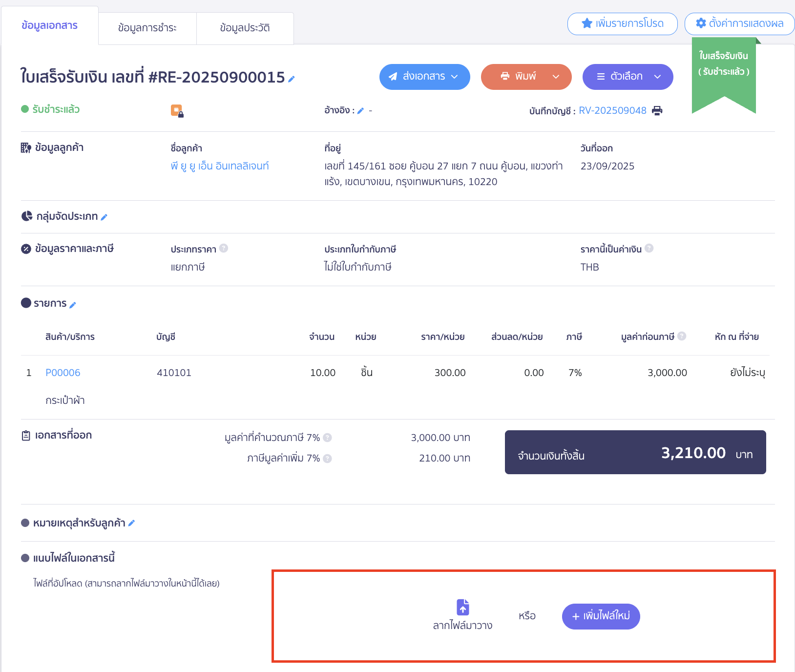The image size is (795, 672).
Task: Open the ข้อมูลประวัติ tab
Action: pyautogui.click(x=245, y=28)
